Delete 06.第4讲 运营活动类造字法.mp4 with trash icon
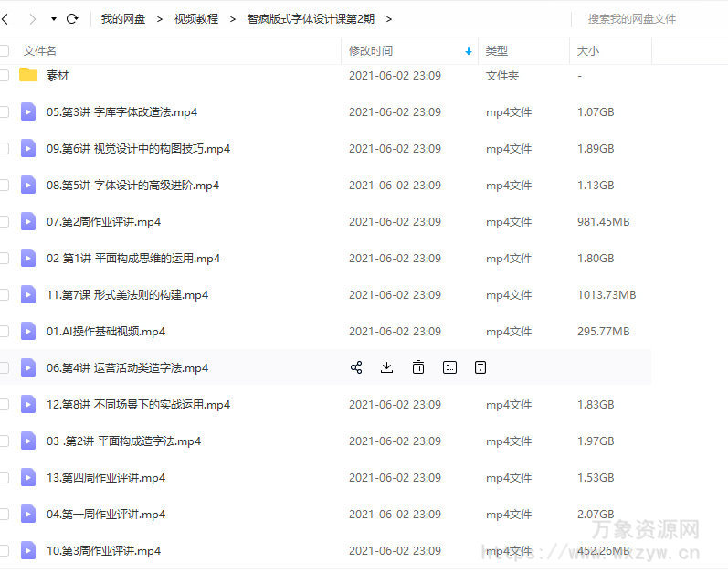The height and width of the screenshot is (584, 728). tap(418, 367)
